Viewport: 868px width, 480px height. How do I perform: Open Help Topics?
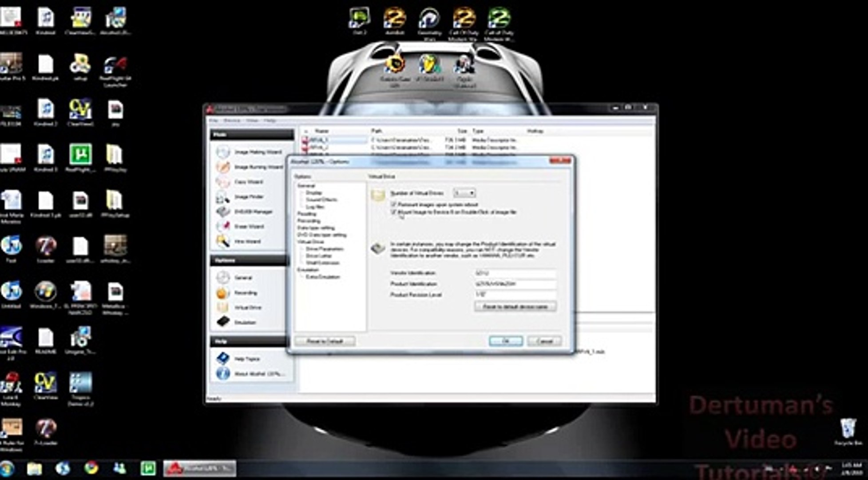(247, 359)
